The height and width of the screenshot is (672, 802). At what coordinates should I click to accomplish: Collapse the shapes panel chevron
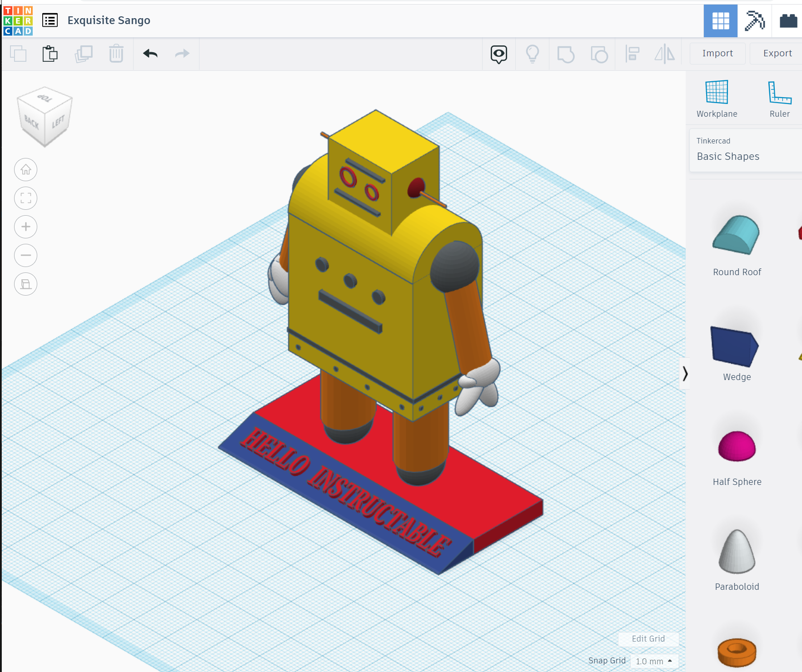click(685, 374)
